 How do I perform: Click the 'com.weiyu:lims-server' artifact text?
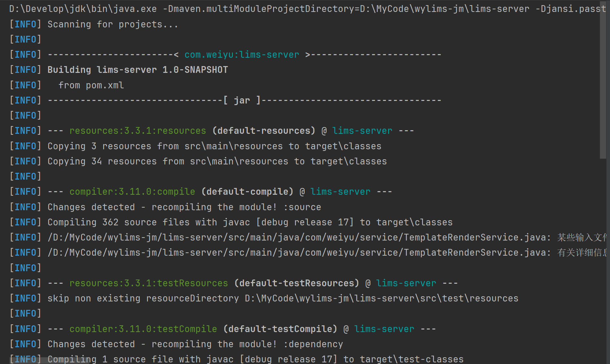click(x=242, y=55)
